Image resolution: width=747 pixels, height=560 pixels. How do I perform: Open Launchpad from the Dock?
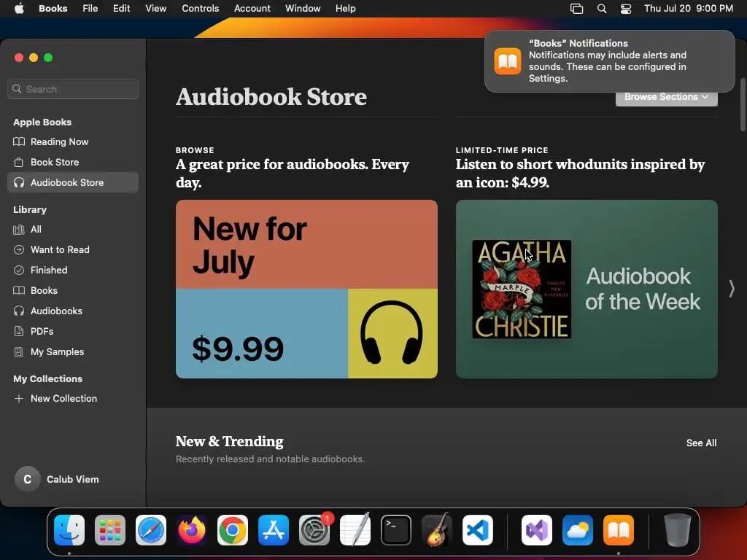click(110, 530)
